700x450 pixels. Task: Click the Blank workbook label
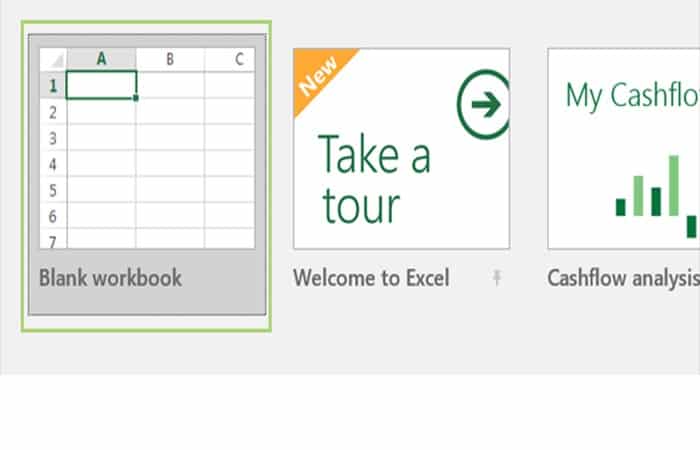coord(110,278)
